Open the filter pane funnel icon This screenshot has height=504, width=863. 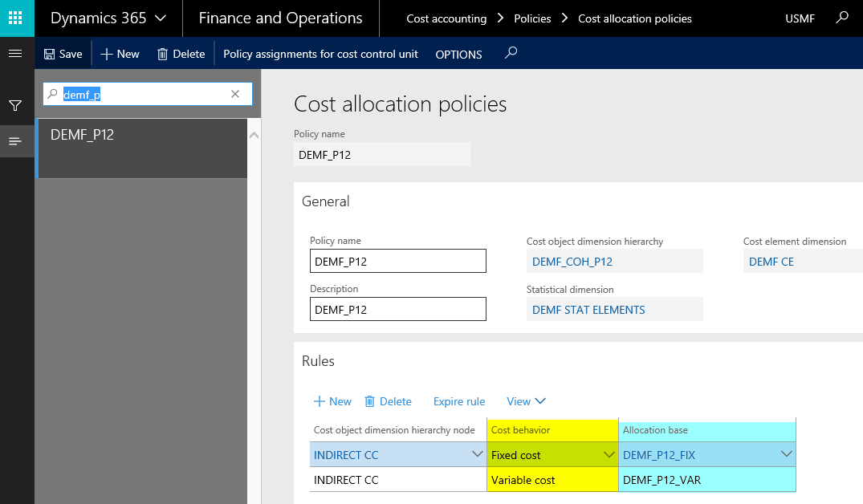(x=15, y=106)
